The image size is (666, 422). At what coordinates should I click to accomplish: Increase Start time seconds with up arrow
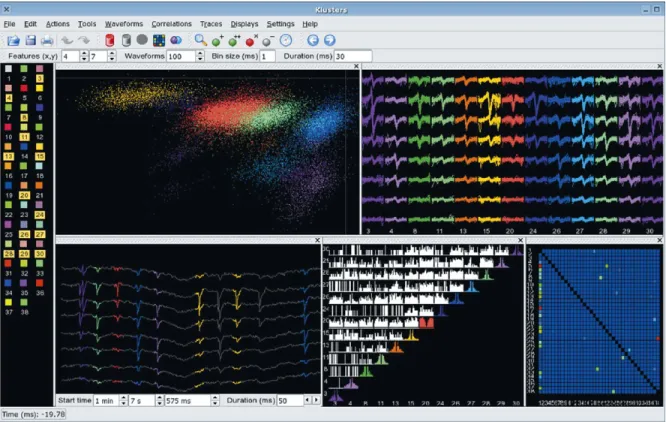(x=159, y=398)
